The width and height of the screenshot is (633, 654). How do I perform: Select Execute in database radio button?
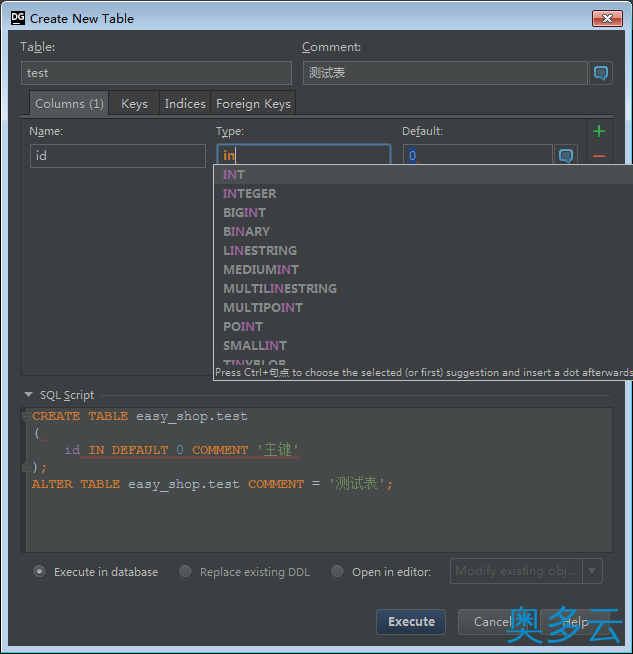click(40, 571)
